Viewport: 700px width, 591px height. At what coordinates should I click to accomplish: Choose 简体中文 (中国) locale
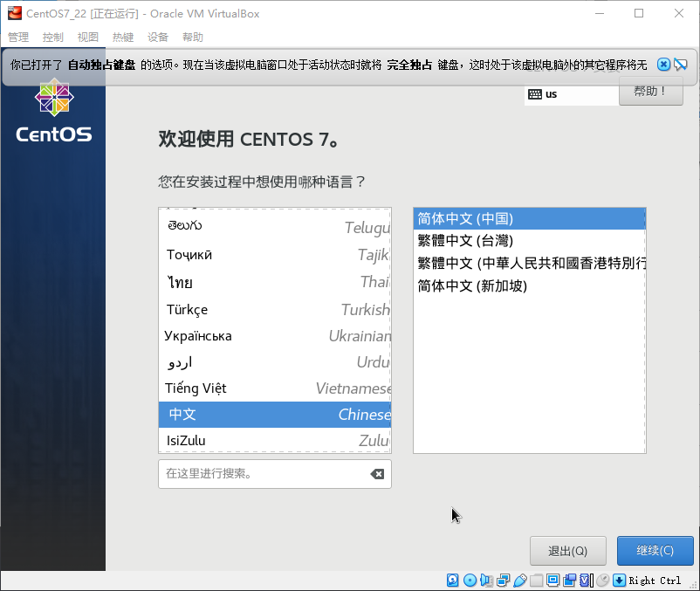530,219
